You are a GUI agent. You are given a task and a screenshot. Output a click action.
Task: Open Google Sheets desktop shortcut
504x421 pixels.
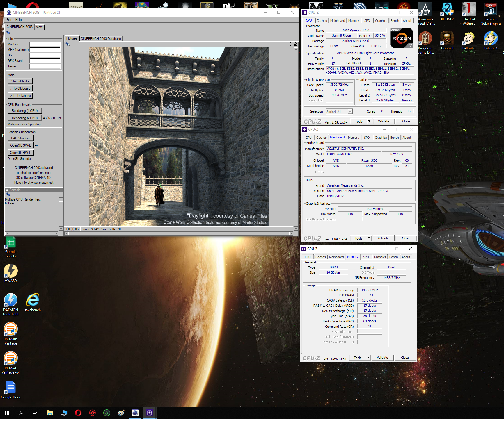click(11, 247)
